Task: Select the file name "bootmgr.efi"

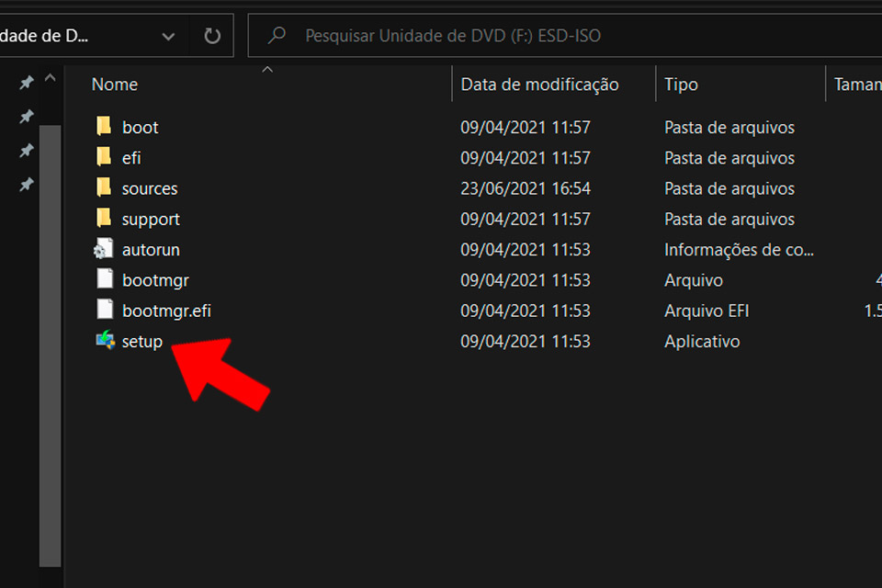Action: pyautogui.click(x=166, y=311)
